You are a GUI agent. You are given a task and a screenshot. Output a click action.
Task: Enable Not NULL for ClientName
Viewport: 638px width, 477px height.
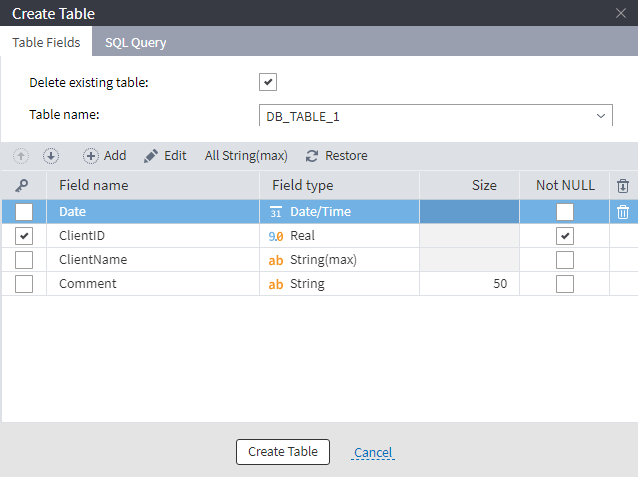[565, 260]
